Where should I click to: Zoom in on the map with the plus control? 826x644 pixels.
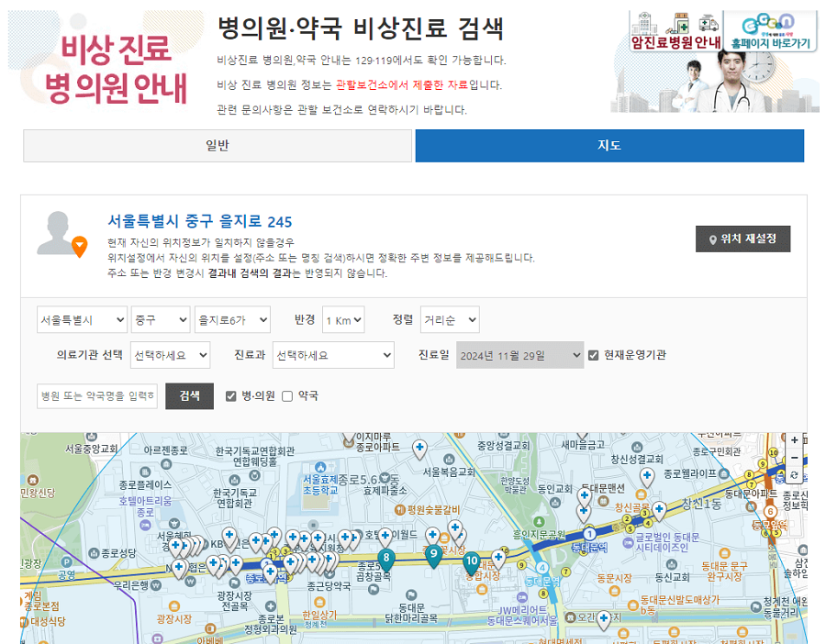794,440
